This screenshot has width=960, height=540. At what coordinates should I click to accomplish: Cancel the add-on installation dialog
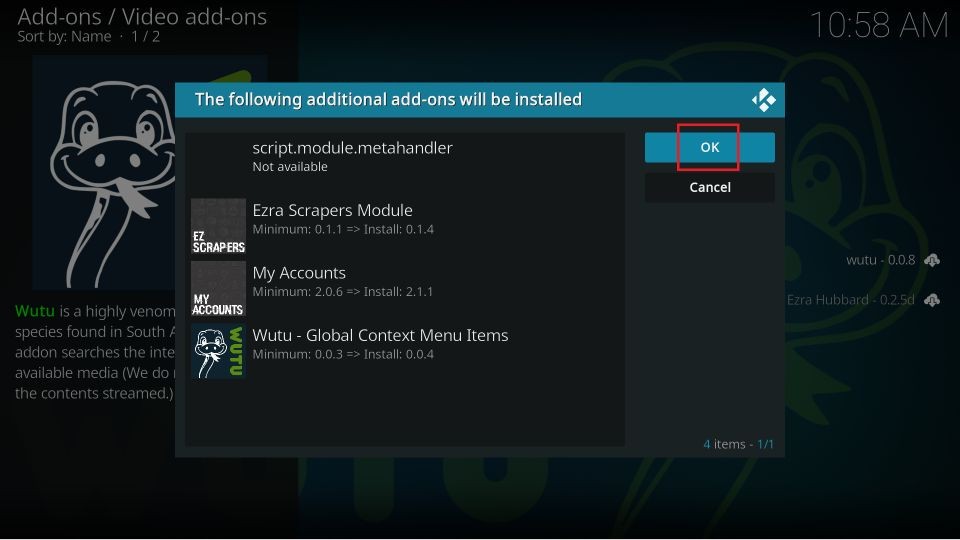coord(710,187)
